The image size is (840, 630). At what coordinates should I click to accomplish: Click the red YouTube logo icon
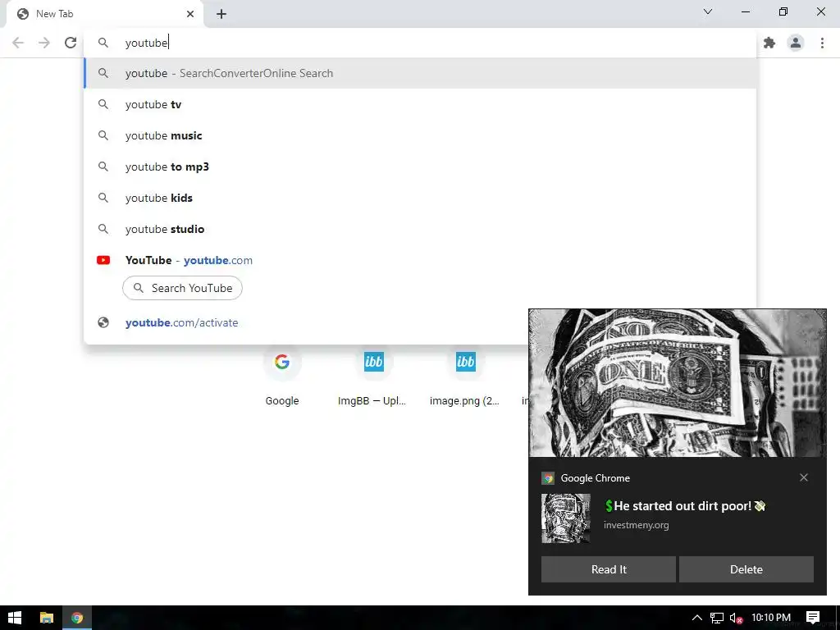point(103,260)
